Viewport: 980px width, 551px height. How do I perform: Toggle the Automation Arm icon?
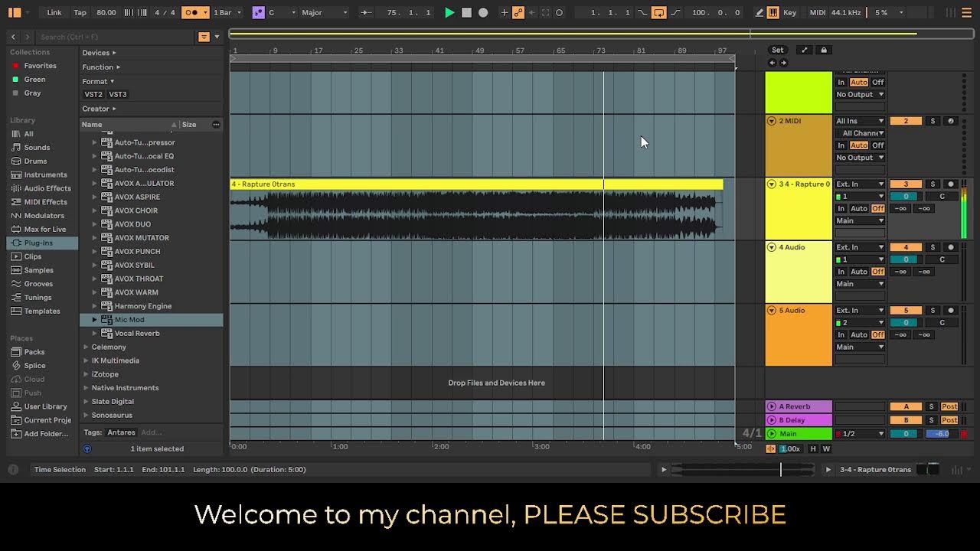[518, 12]
